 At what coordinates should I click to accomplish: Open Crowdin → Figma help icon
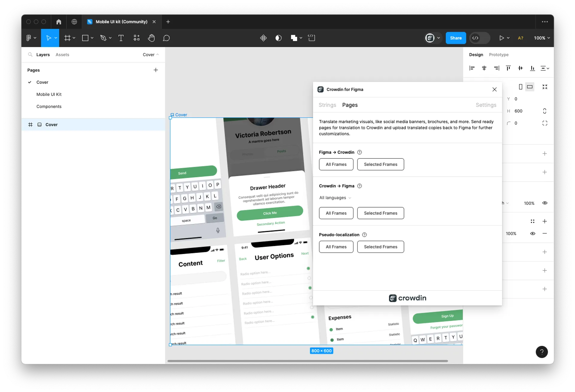(360, 186)
